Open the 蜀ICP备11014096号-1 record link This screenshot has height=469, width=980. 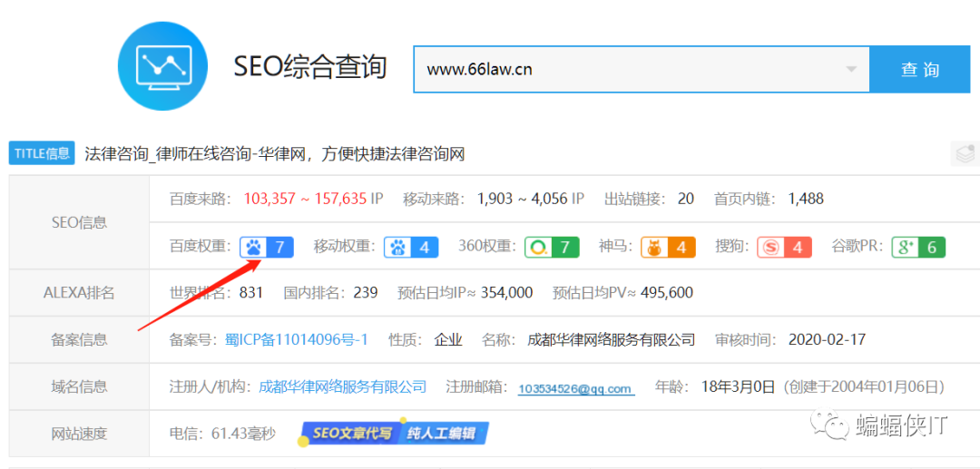click(296, 339)
